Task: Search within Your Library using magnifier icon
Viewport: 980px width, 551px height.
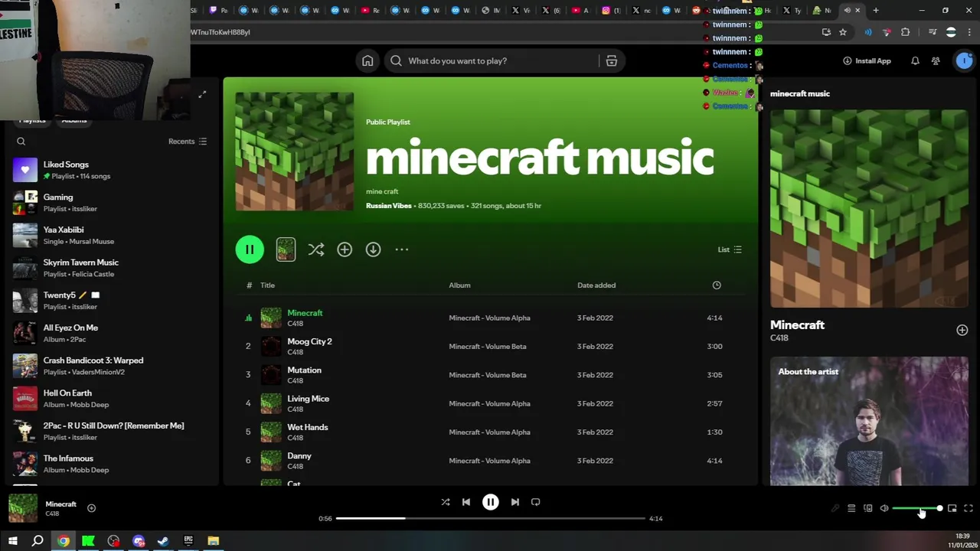Action: click(21, 142)
